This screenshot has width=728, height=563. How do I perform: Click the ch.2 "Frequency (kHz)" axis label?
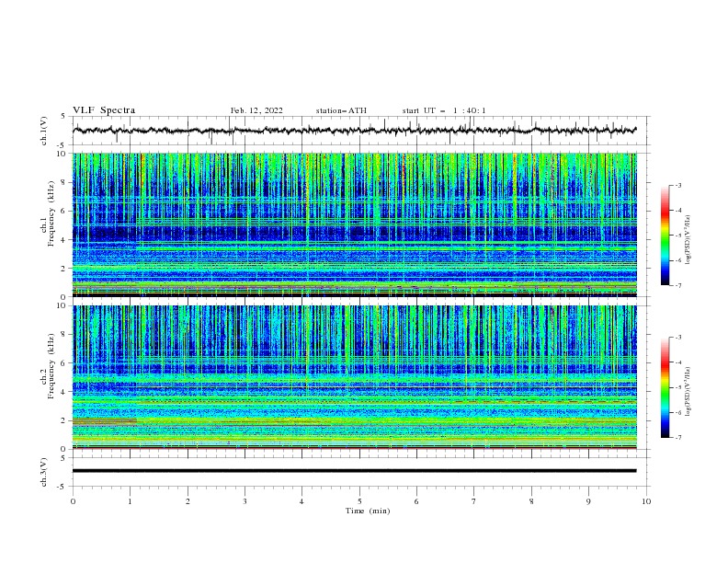click(x=51, y=366)
